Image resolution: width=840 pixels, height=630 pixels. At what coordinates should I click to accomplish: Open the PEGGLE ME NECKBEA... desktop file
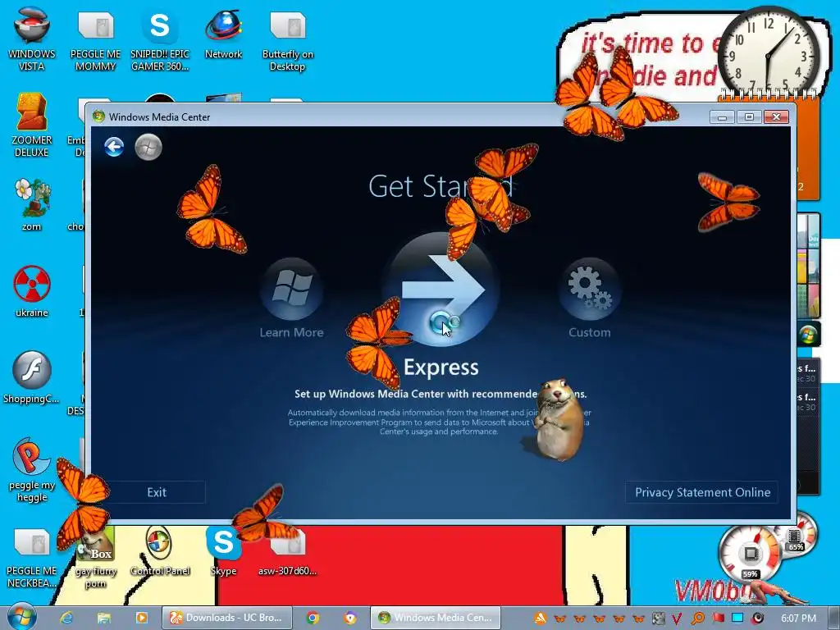click(32, 557)
